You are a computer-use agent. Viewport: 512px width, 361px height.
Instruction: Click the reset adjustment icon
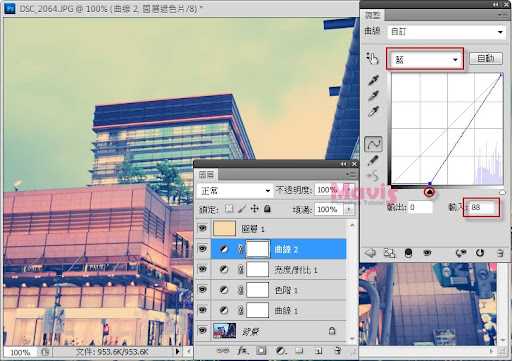click(480, 253)
